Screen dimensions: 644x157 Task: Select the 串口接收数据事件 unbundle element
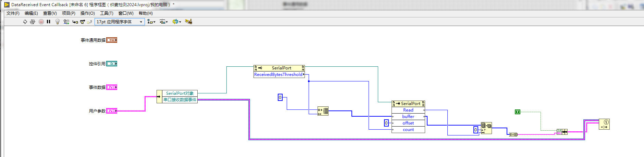coord(180,100)
